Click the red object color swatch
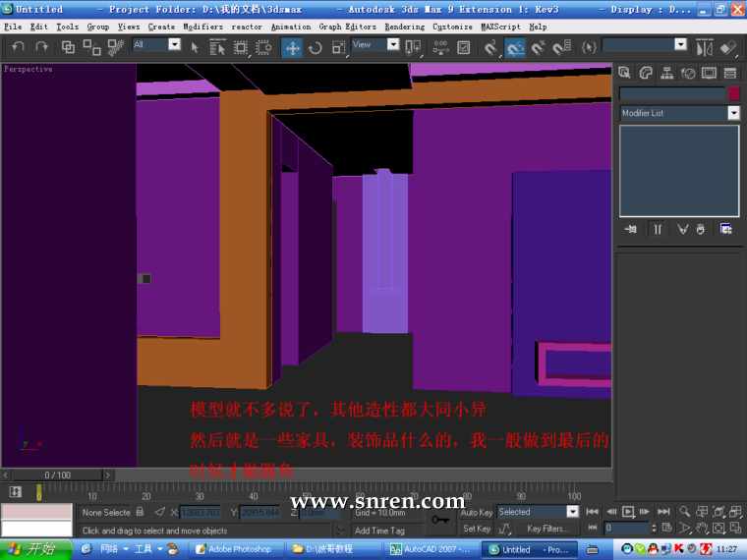The height and width of the screenshot is (560, 747). [x=733, y=93]
